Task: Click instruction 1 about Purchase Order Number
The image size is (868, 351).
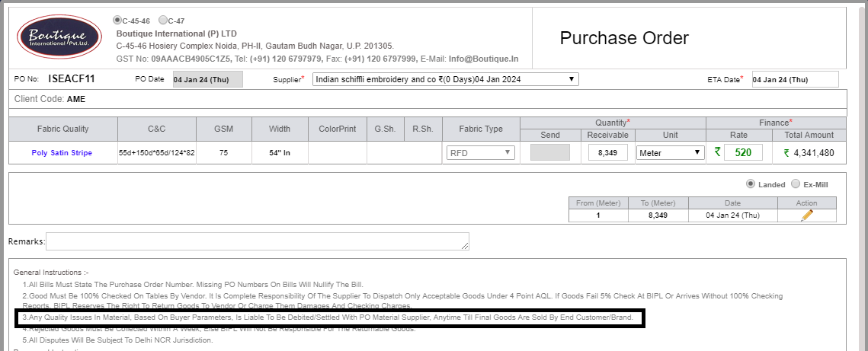Action: 193,285
